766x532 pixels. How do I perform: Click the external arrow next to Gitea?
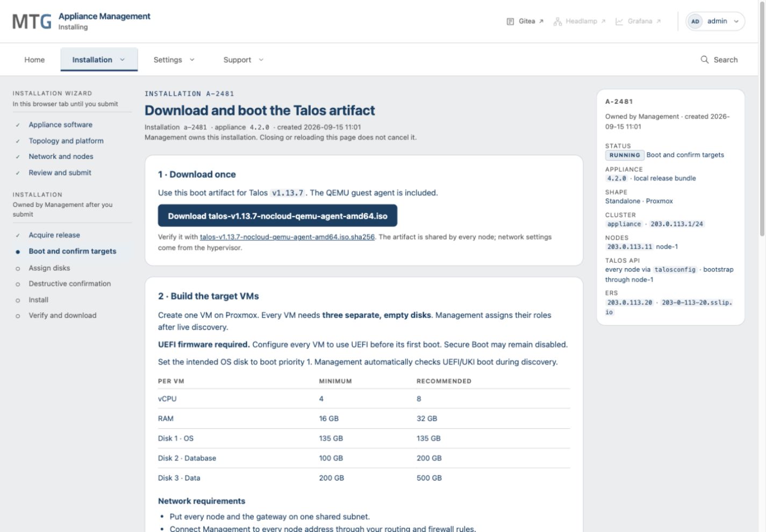[541, 21]
